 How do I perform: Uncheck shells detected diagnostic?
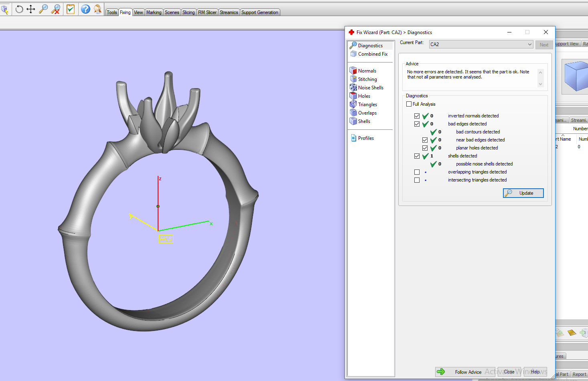click(417, 156)
